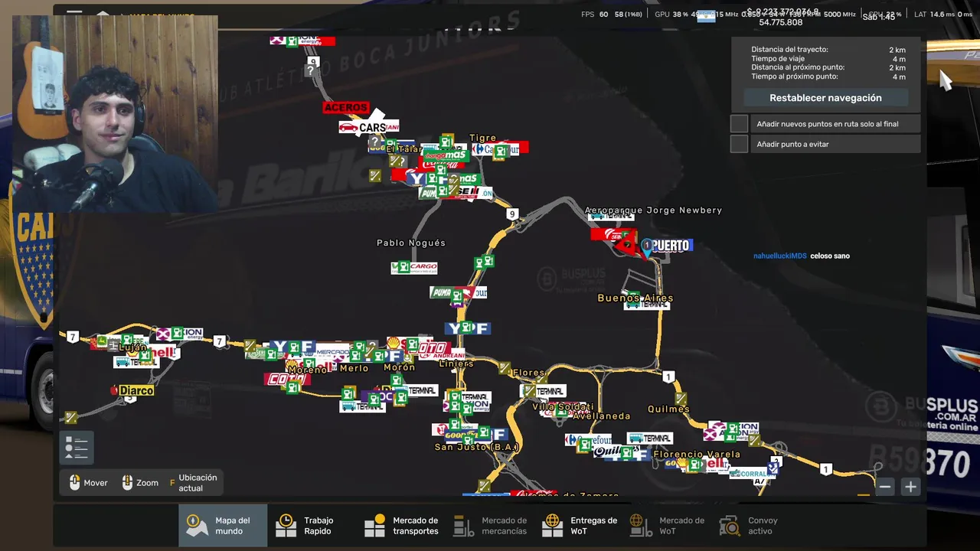The image size is (980, 551).
Task: Select Carrefour logo near Florencio Varela
Action: (588, 440)
